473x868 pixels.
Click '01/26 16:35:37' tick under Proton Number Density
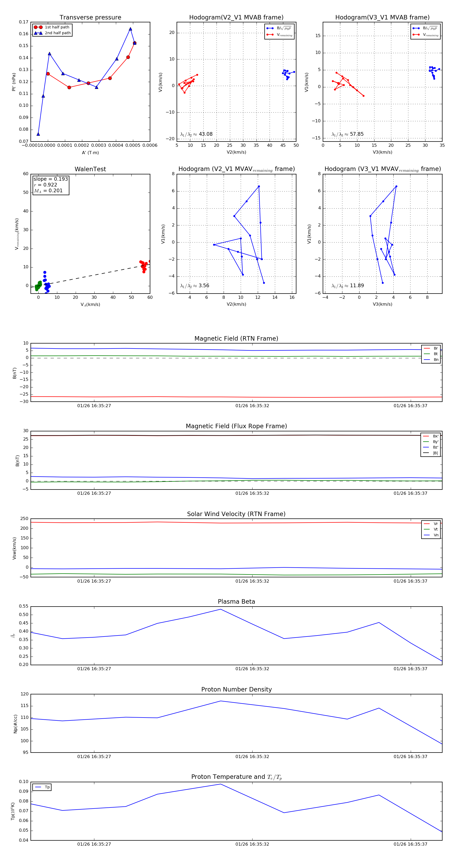coord(410,756)
